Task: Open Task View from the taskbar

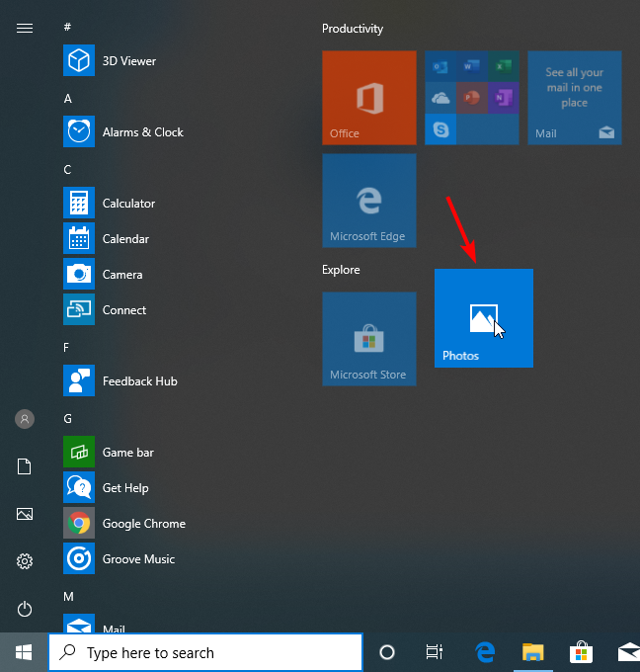Action: pos(434,652)
